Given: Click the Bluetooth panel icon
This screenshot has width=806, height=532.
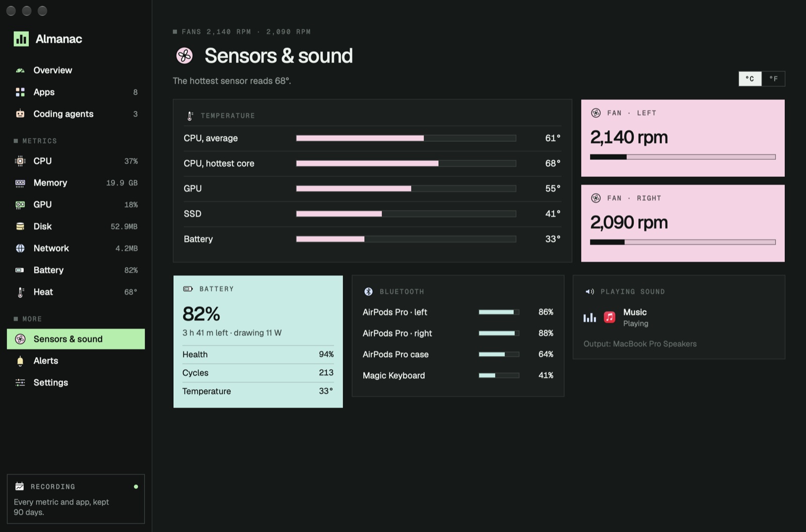Looking at the screenshot, I should pos(368,291).
